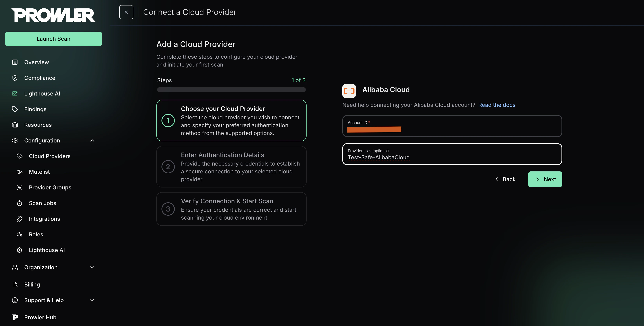
Task: Click the Compliance shield icon
Action: pyautogui.click(x=15, y=78)
